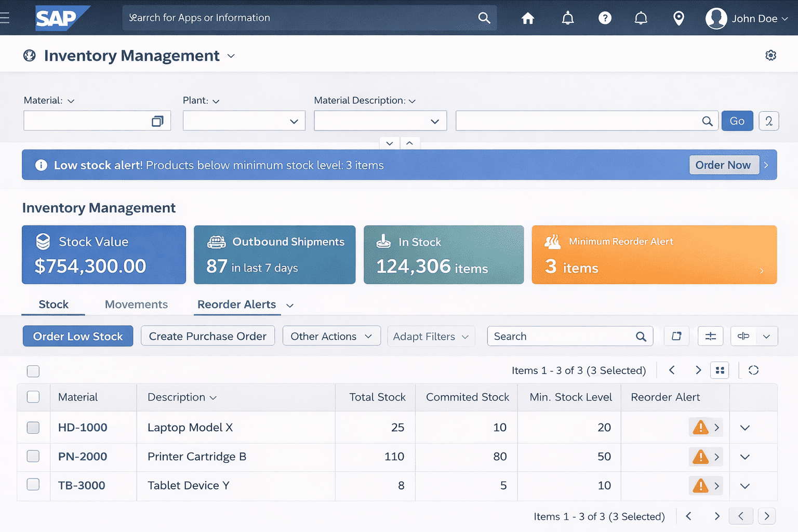The image size is (798, 532).
Task: Click the Create Purchase Order button
Action: [x=207, y=336]
